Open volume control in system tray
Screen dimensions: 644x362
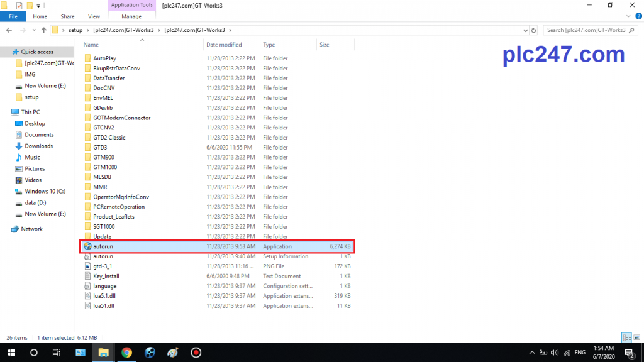point(555,353)
